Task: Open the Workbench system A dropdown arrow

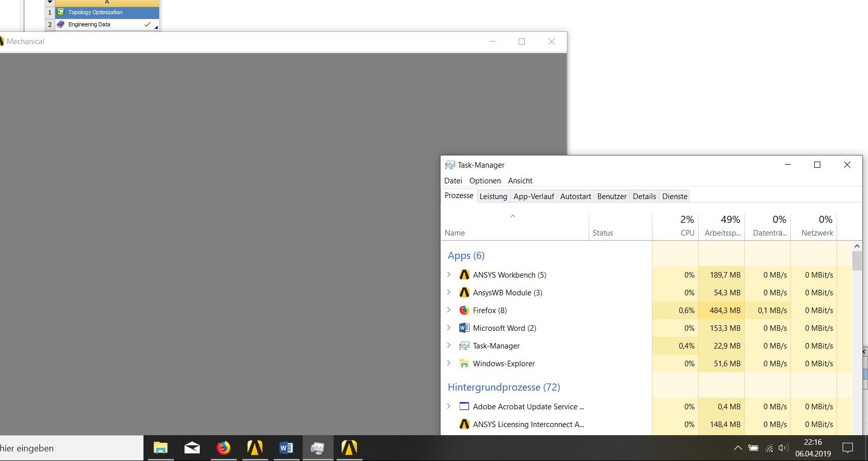Action: (x=50, y=2)
